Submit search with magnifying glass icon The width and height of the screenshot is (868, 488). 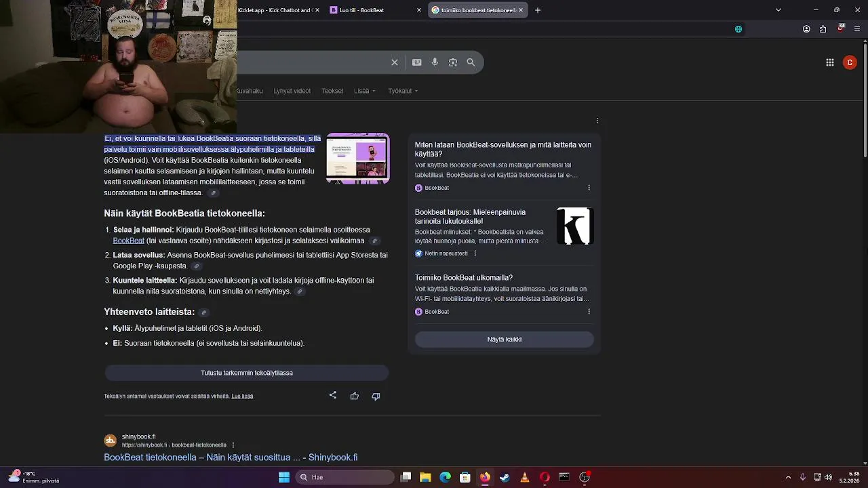coord(471,62)
